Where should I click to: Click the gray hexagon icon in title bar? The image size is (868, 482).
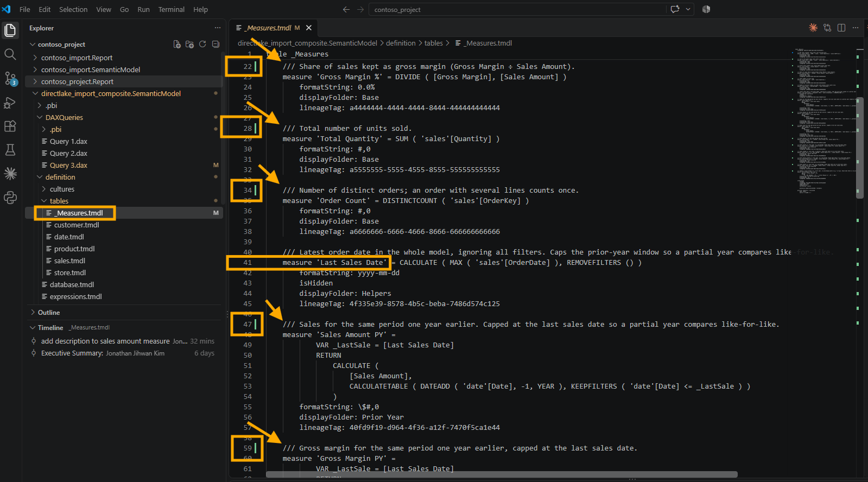tap(706, 9)
